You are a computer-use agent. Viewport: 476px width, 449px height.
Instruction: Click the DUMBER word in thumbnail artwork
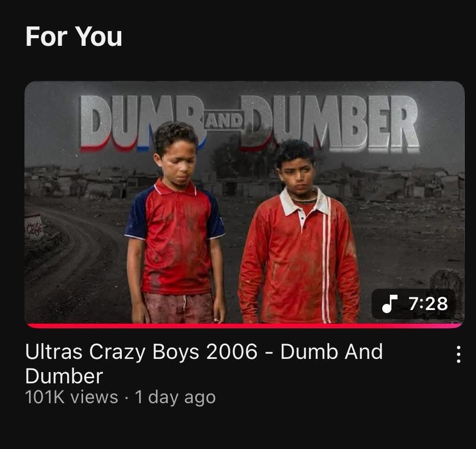coord(331,123)
